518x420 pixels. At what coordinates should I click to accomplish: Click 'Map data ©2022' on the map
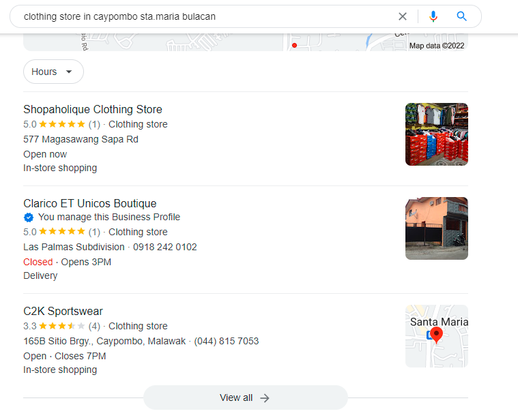(x=437, y=46)
